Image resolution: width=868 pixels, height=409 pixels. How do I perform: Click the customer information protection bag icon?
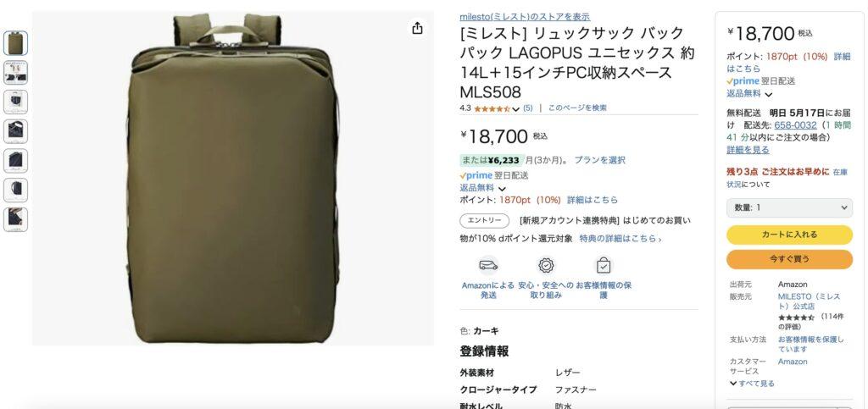pos(604,266)
